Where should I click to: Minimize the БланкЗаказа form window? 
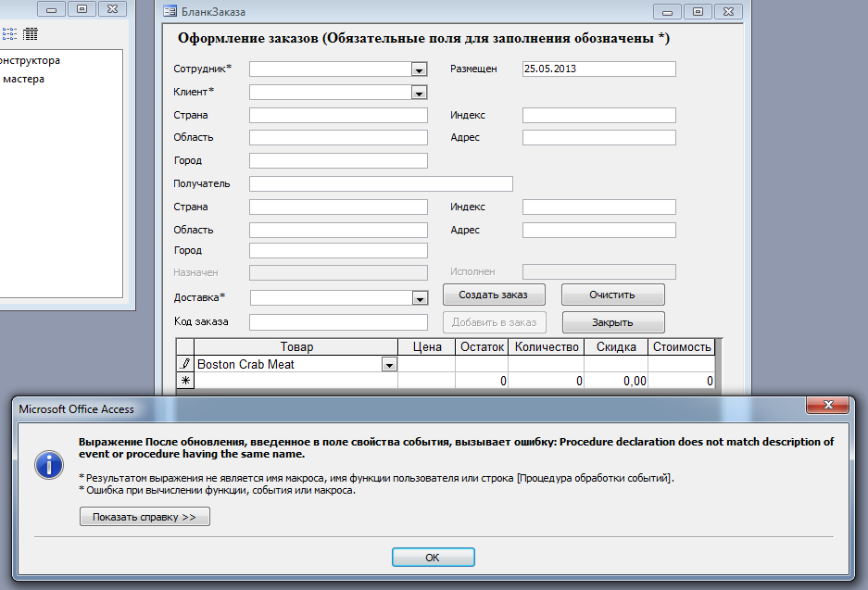coord(667,12)
